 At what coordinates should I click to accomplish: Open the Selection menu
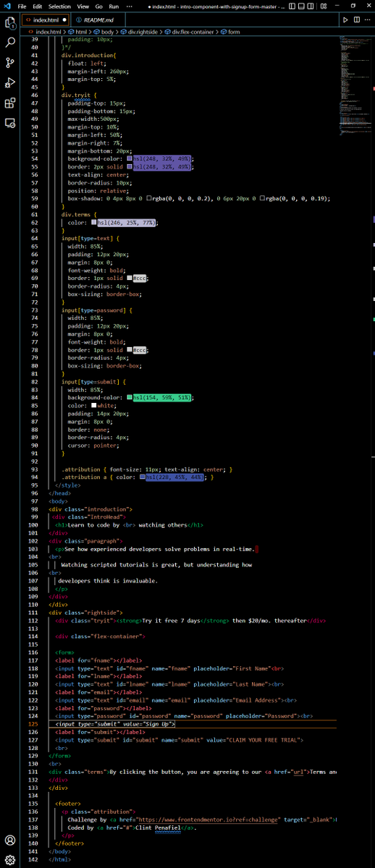click(59, 6)
